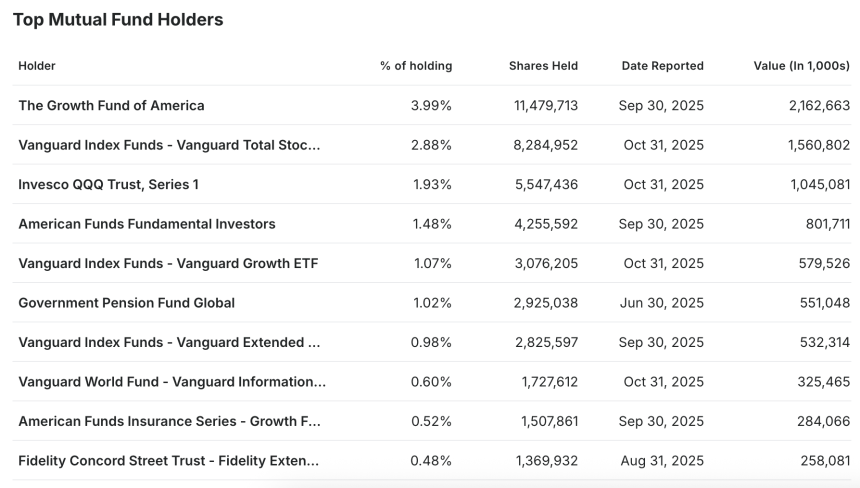Click the % of holding column header
The height and width of the screenshot is (488, 860).
point(416,66)
